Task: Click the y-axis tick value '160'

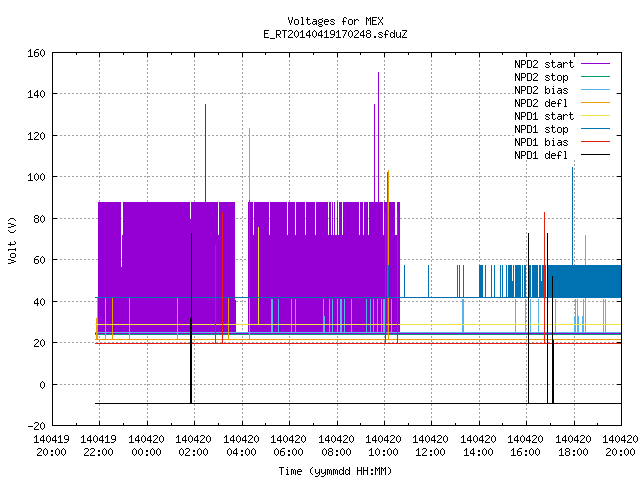Action: tap(36, 53)
